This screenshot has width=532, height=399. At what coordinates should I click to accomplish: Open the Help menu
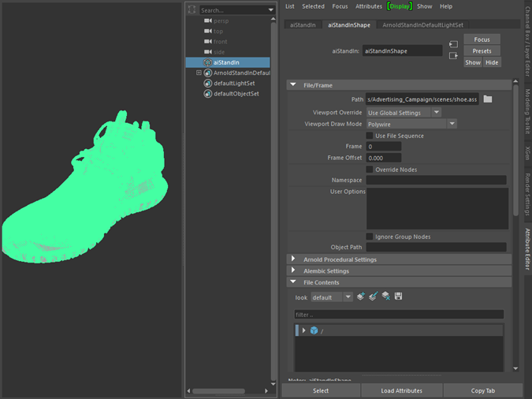point(446,6)
